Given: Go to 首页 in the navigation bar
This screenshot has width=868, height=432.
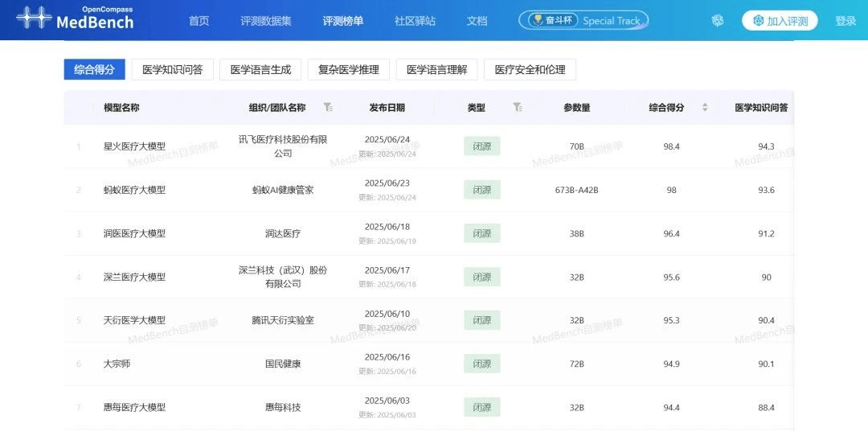Looking at the screenshot, I should [199, 21].
